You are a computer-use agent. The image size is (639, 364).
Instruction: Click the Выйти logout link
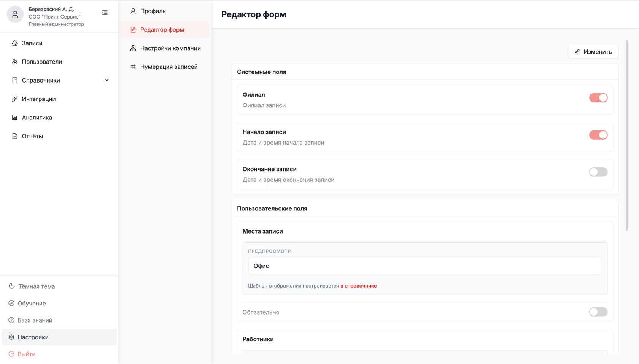(x=27, y=354)
